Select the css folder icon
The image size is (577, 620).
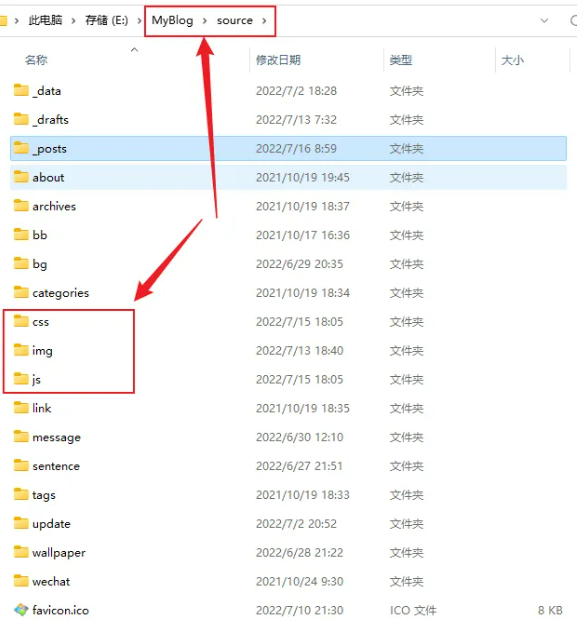pos(21,321)
